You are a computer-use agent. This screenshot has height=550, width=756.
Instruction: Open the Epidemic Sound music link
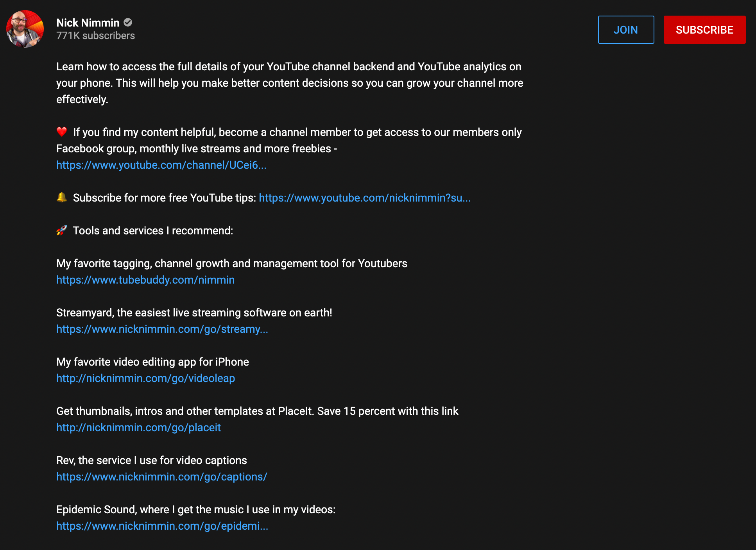coord(162,526)
